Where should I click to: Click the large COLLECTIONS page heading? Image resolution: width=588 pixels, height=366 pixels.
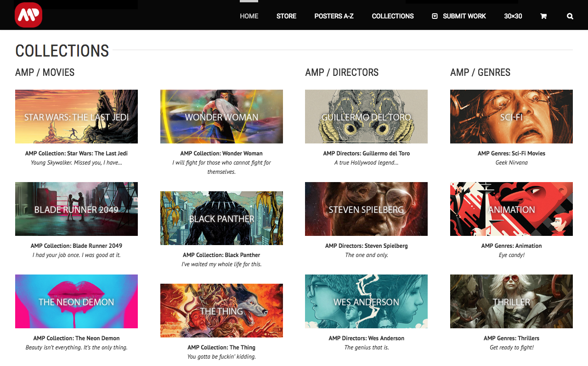(62, 51)
